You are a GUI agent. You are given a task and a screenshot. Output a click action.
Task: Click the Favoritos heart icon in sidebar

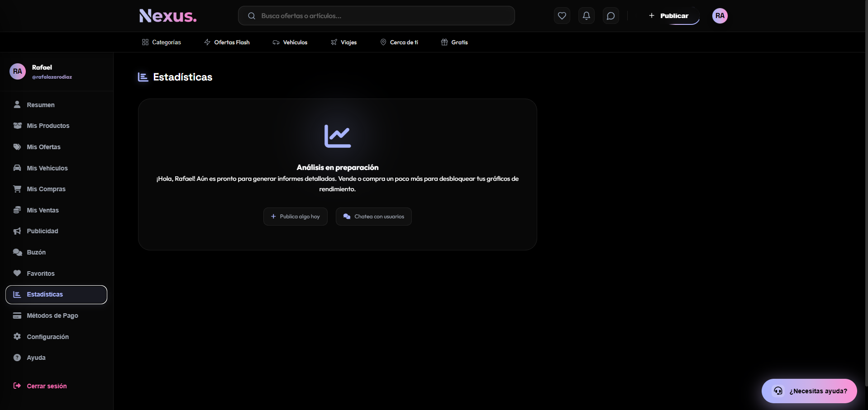click(x=17, y=273)
